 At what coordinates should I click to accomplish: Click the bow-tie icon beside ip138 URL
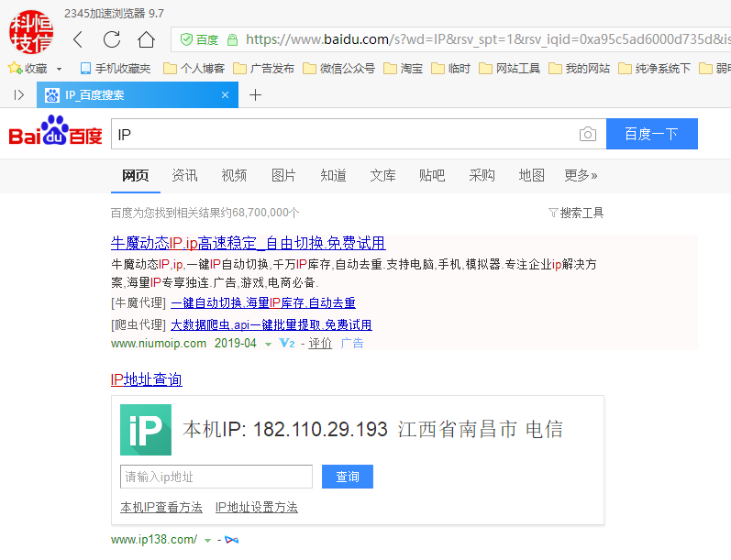click(232, 540)
